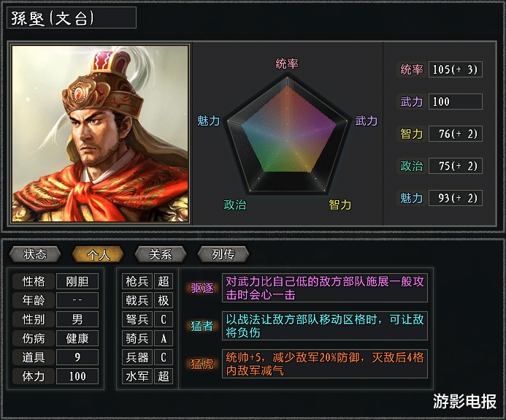Click the 孫堅 (文台) name title bar
Image resolution: width=506 pixels, height=420 pixels.
(72, 18)
